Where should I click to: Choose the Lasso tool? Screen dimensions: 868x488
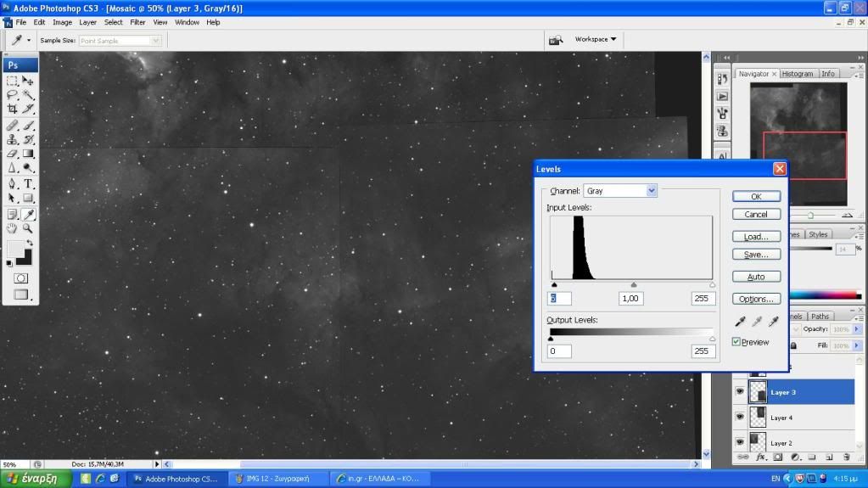(12, 95)
